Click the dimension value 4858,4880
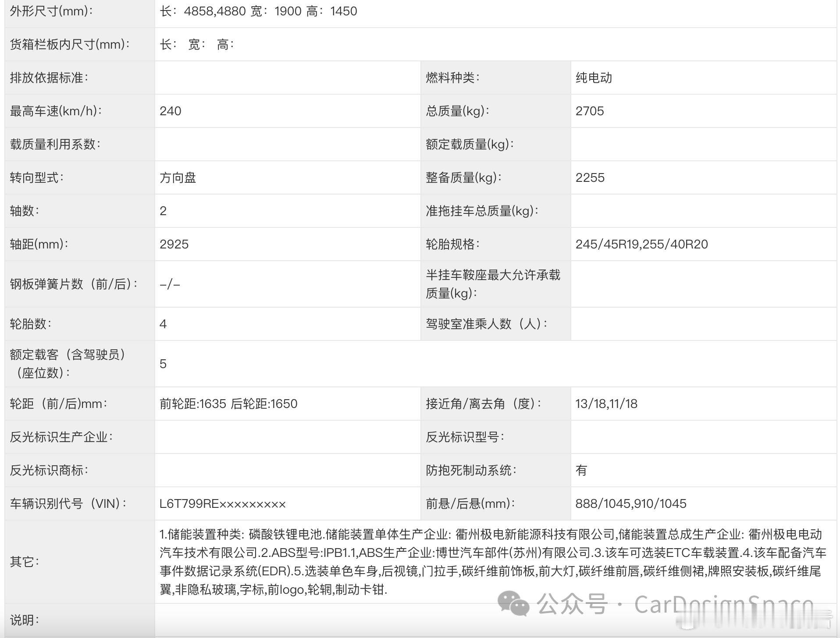Viewport: 840px width, 638px height. pyautogui.click(x=215, y=11)
